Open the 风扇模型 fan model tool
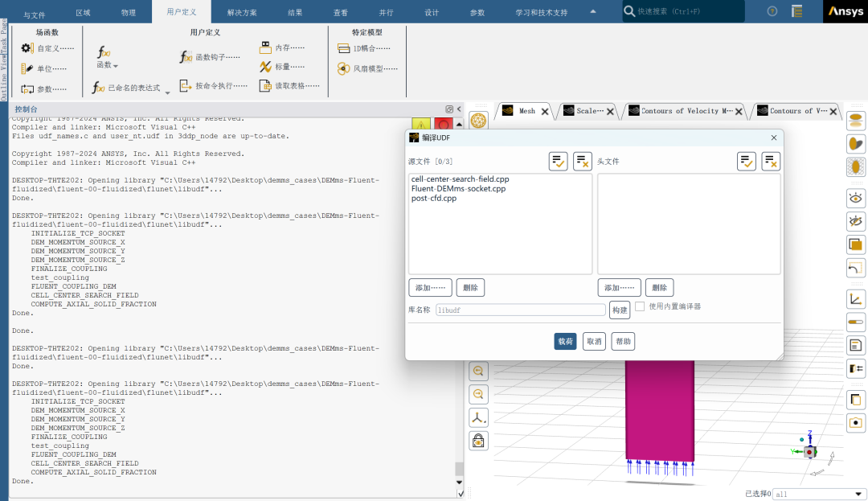The width and height of the screenshot is (868, 501). 367,69
